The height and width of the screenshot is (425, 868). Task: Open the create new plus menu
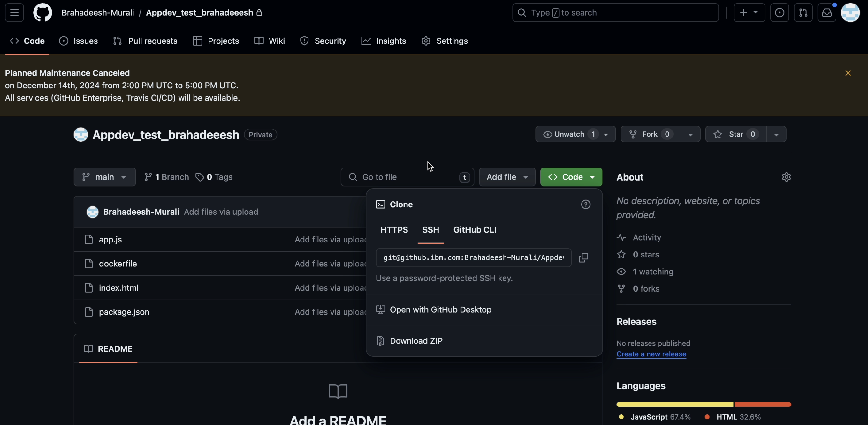(749, 12)
